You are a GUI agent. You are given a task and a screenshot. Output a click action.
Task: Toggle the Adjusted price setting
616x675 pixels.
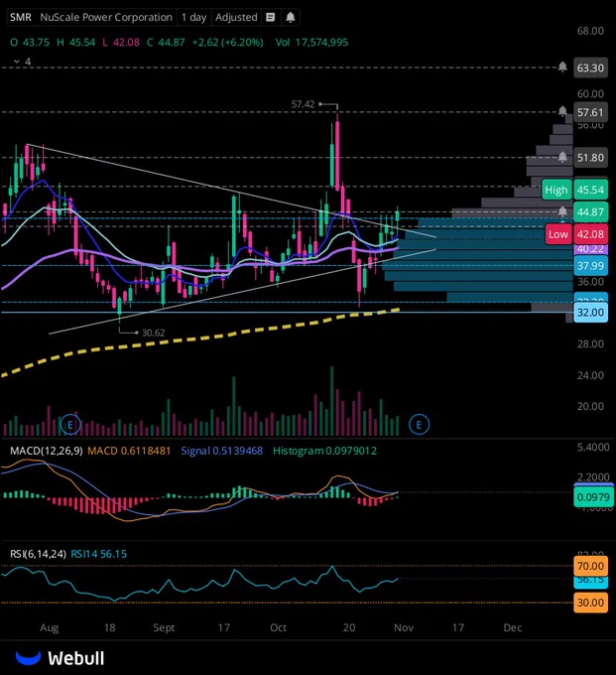coord(236,17)
